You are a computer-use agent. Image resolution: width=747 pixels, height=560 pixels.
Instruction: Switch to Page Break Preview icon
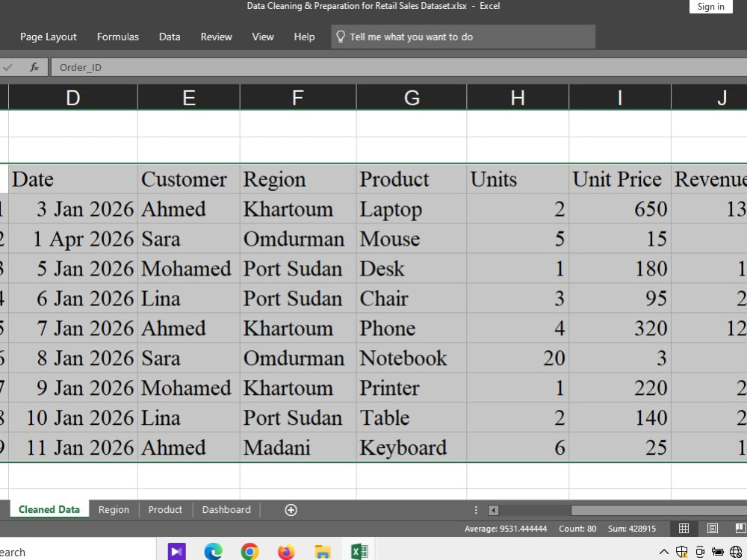click(x=740, y=528)
